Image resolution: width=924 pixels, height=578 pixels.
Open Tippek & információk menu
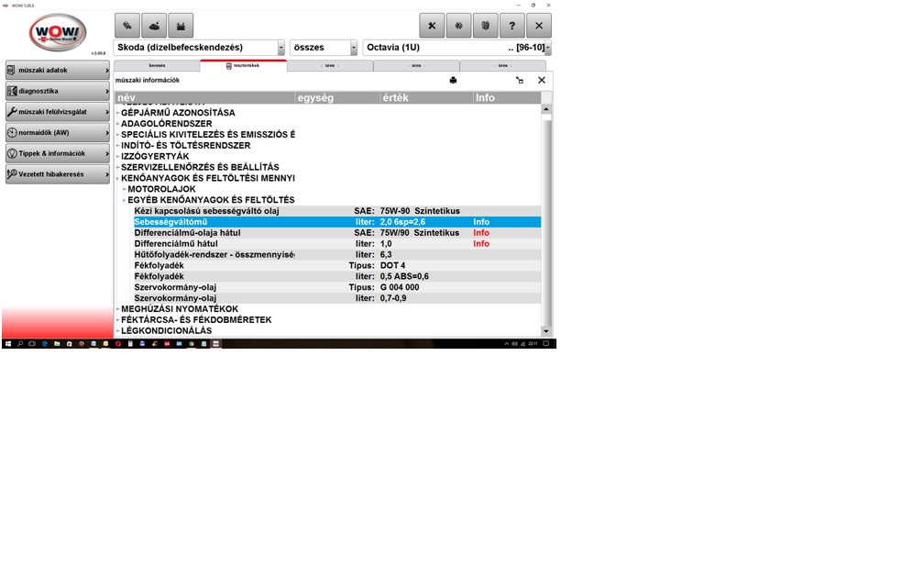tap(57, 153)
